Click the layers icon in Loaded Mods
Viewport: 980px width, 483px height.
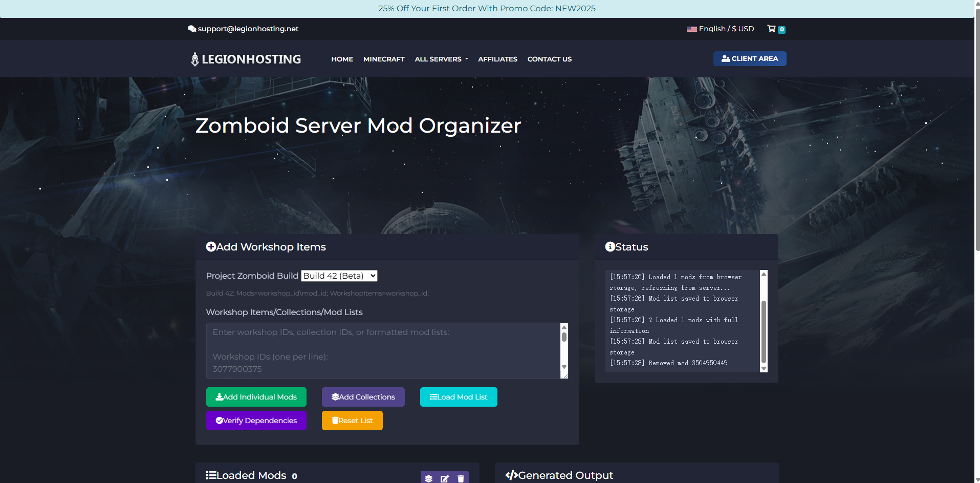point(429,478)
